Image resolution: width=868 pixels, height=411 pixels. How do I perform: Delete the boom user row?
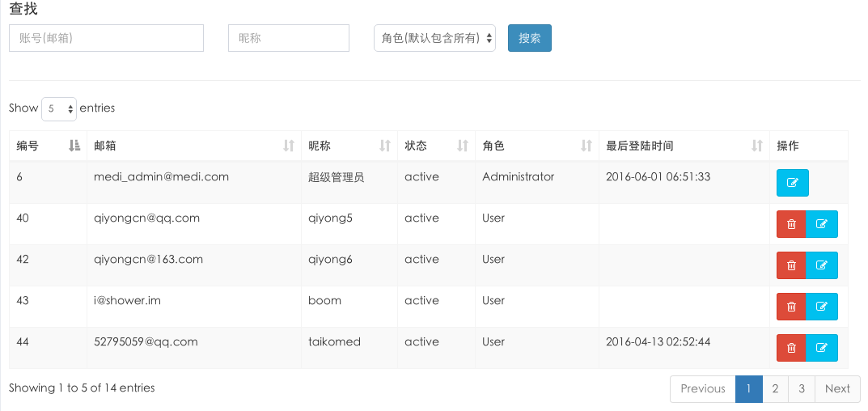click(x=791, y=307)
